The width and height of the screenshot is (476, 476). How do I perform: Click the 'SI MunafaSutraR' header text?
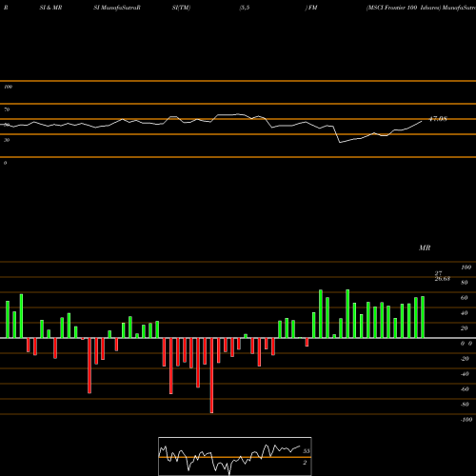(x=117, y=8)
